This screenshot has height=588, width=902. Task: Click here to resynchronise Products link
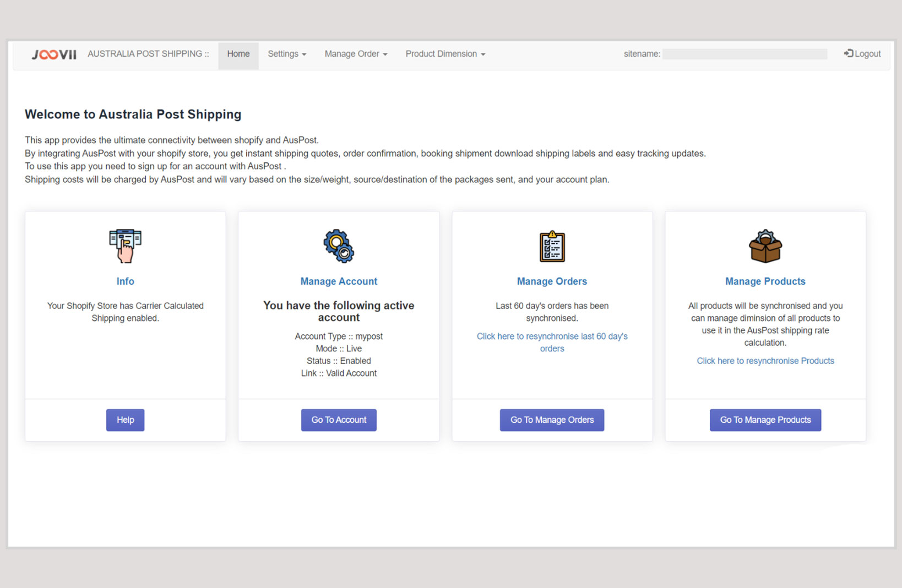pyautogui.click(x=765, y=361)
